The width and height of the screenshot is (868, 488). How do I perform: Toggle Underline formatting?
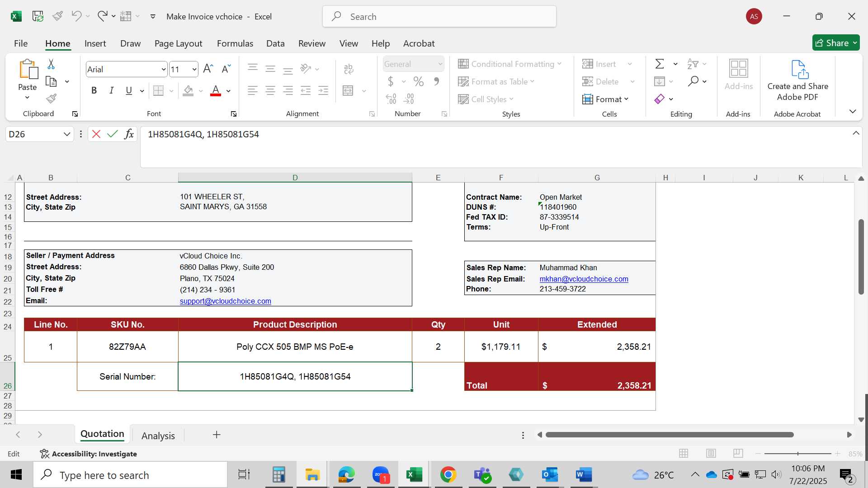129,90
